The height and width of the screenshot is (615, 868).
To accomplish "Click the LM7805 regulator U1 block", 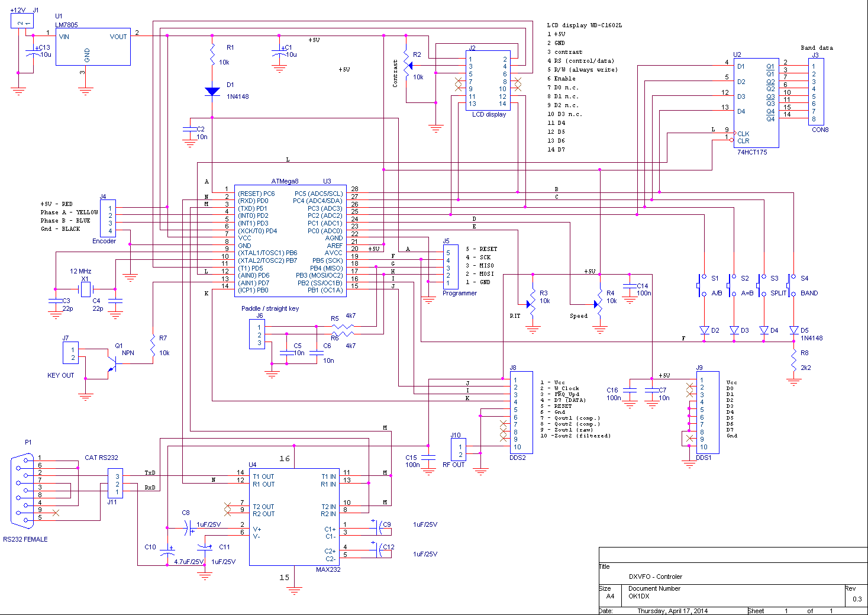I will pos(93,47).
